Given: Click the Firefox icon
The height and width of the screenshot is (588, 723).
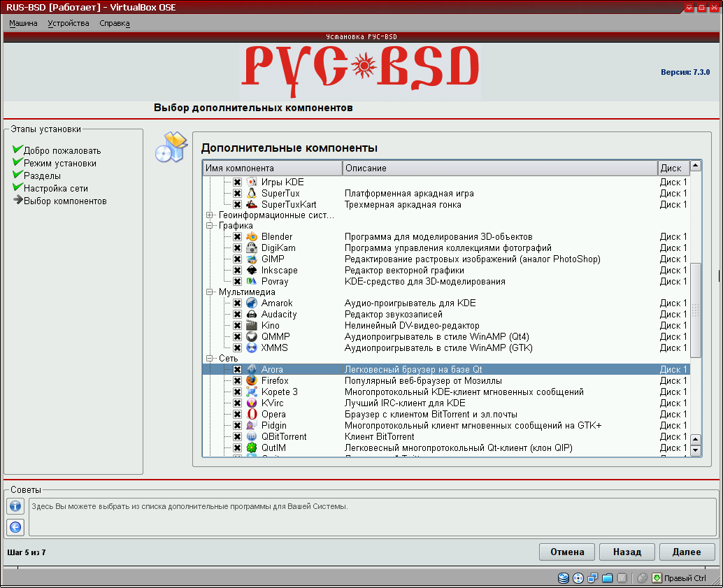Looking at the screenshot, I should (x=251, y=380).
